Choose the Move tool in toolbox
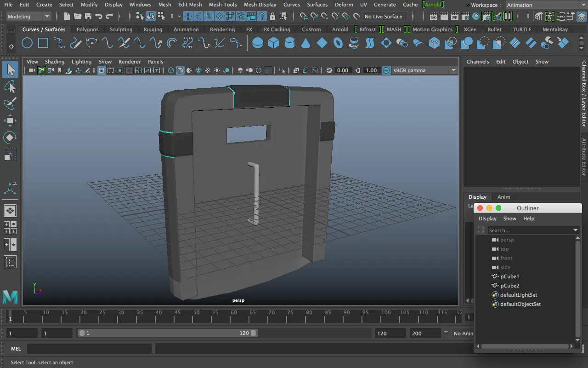Image resolution: width=588 pixels, height=368 pixels. [x=10, y=121]
